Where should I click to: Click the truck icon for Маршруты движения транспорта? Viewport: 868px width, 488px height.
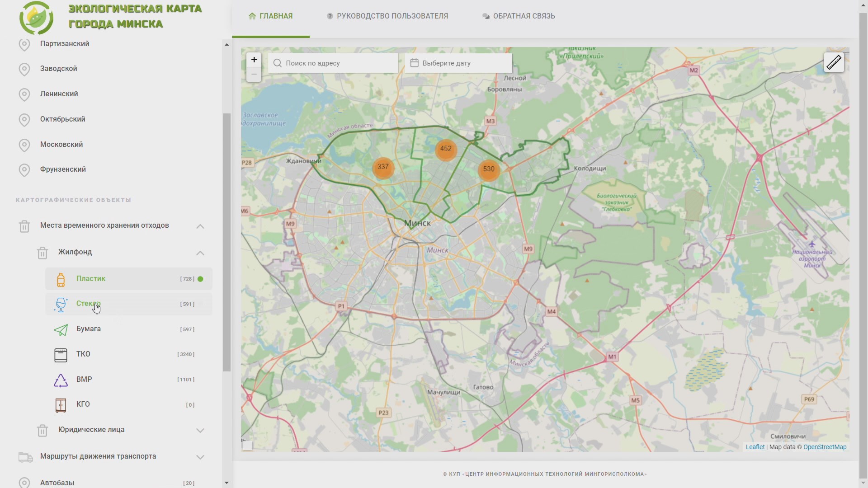[25, 457]
